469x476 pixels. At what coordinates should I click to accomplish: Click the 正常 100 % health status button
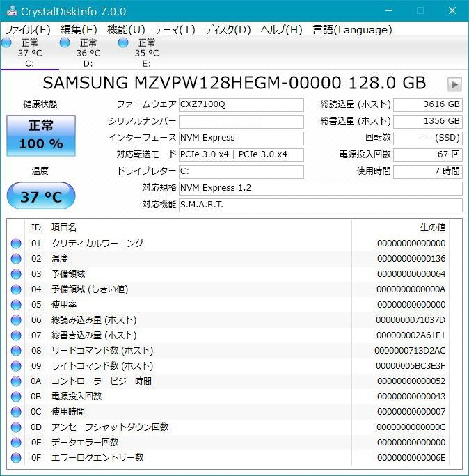(x=41, y=136)
